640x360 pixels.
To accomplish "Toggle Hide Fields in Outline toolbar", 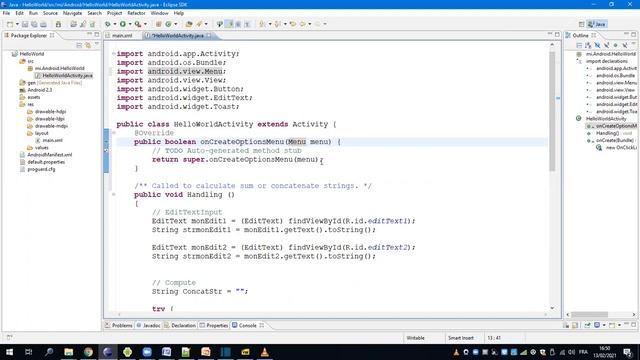I will coord(597,45).
